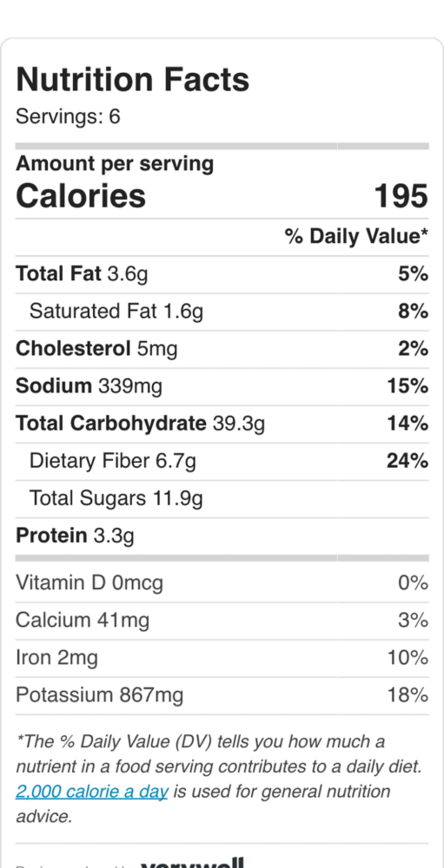Click the Calories 195 value

point(401,196)
